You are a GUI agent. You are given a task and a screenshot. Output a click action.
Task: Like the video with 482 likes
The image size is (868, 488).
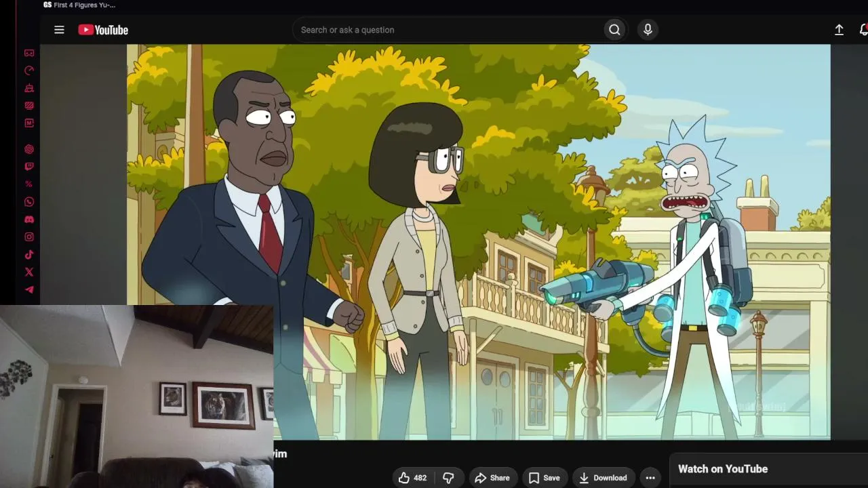click(412, 478)
